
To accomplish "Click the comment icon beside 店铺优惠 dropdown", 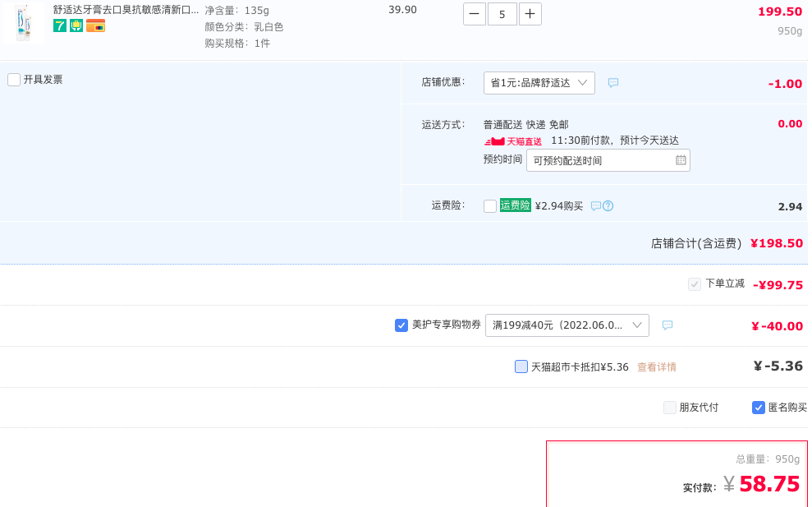I will (x=613, y=83).
